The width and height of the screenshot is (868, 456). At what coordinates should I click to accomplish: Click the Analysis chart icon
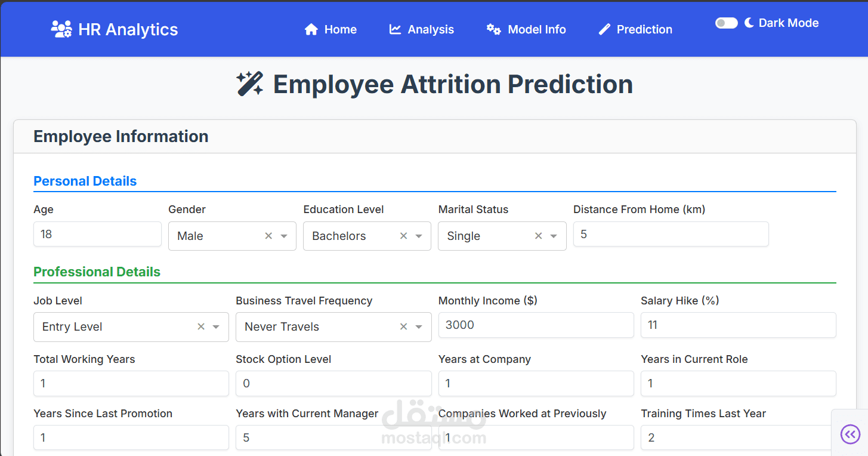pos(395,29)
